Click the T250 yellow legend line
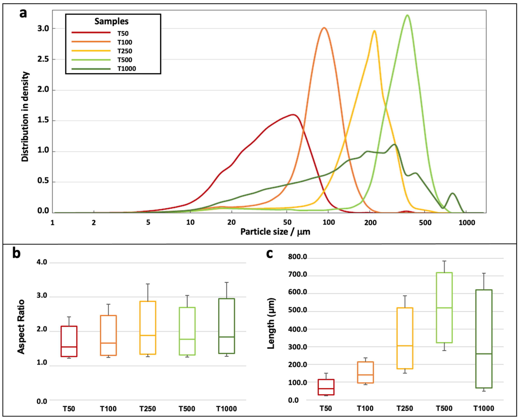This screenshot has height=420, width=520. pyautogui.click(x=91, y=51)
